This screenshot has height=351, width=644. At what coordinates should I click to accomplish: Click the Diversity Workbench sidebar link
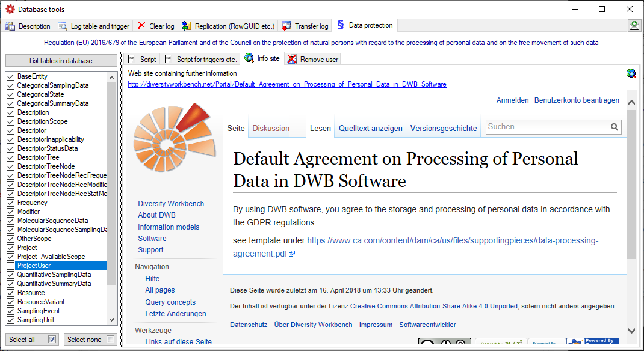coord(171,204)
